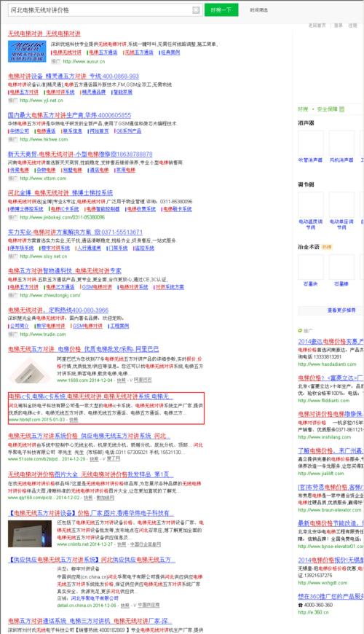Image resolution: width=364 pixels, height=634 pixels.
Task: Click 电梯智能控制器 sublink under the jinbokej.com ad
Action: coord(103,209)
